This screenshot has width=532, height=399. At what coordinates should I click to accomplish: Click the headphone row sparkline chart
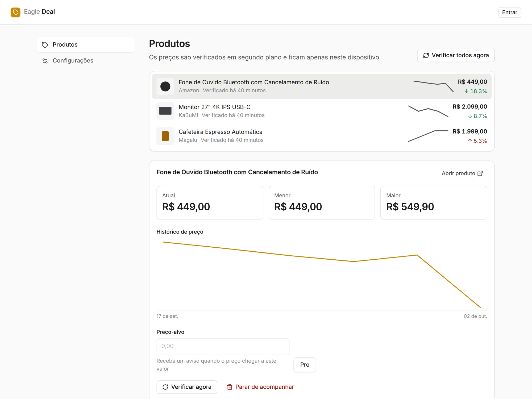433,86
